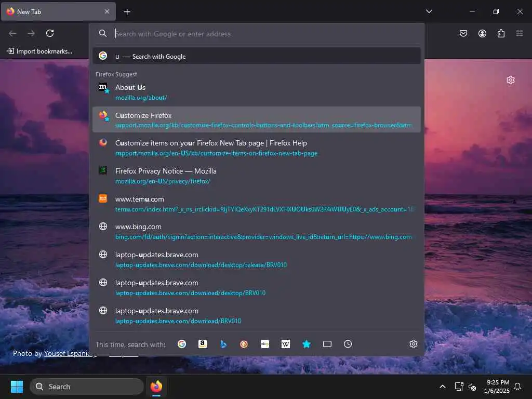The image size is (532, 399).
Task: Search this time with DuckDuckGo icon
Action: click(x=244, y=344)
